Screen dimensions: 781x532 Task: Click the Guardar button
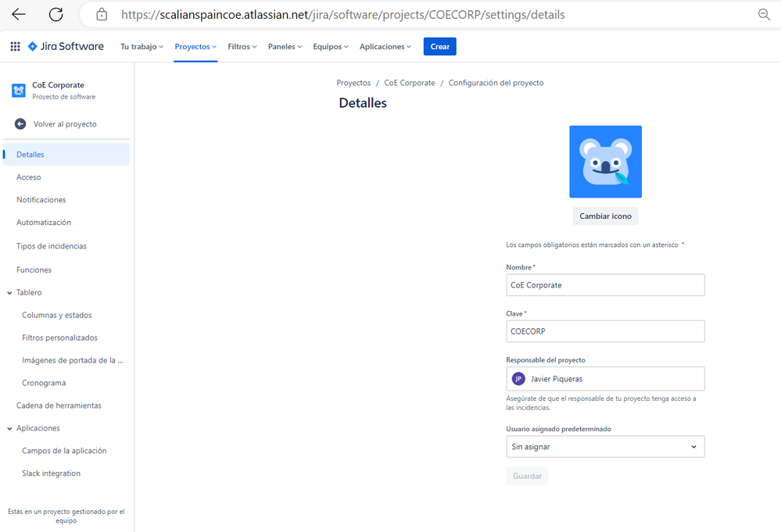[527, 476]
